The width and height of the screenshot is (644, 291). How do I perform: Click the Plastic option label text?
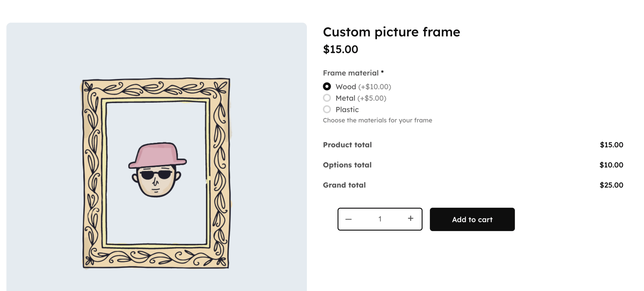(x=347, y=110)
